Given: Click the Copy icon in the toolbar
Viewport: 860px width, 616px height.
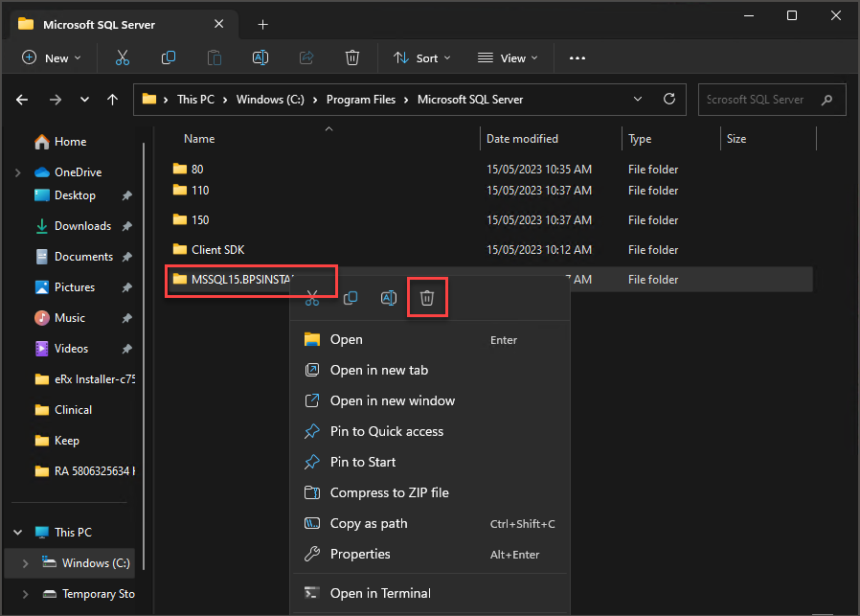Looking at the screenshot, I should [169, 57].
